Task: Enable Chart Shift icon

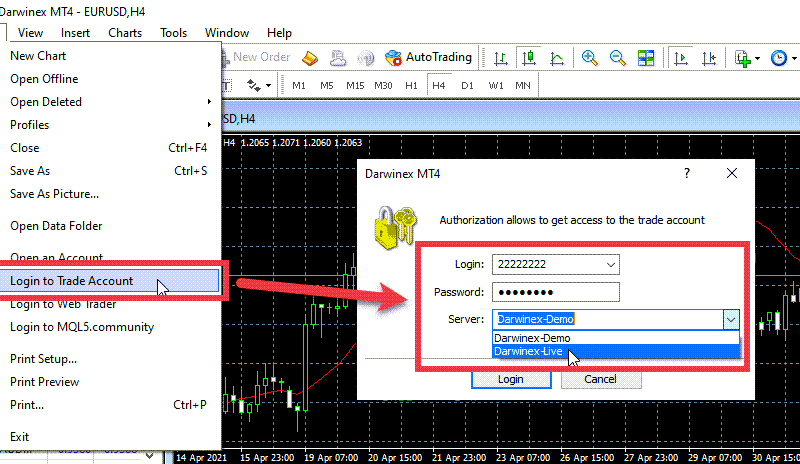Action: point(709,58)
